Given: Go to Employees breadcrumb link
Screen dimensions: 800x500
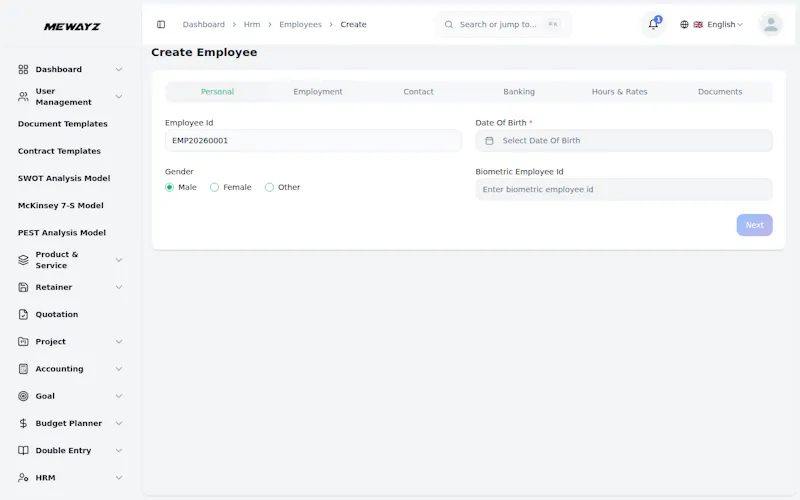Looking at the screenshot, I should pos(301,24).
